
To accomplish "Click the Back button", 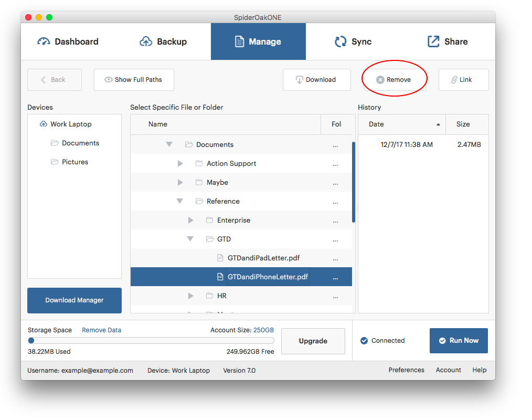I will pyautogui.click(x=54, y=80).
